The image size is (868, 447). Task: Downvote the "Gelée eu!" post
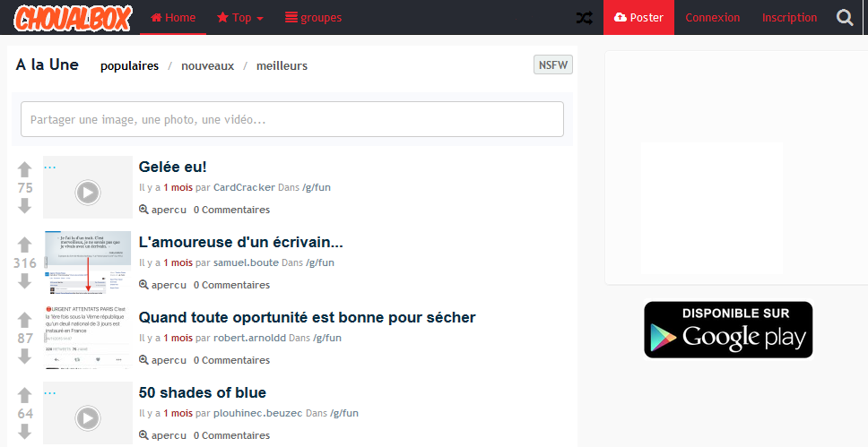click(x=25, y=206)
